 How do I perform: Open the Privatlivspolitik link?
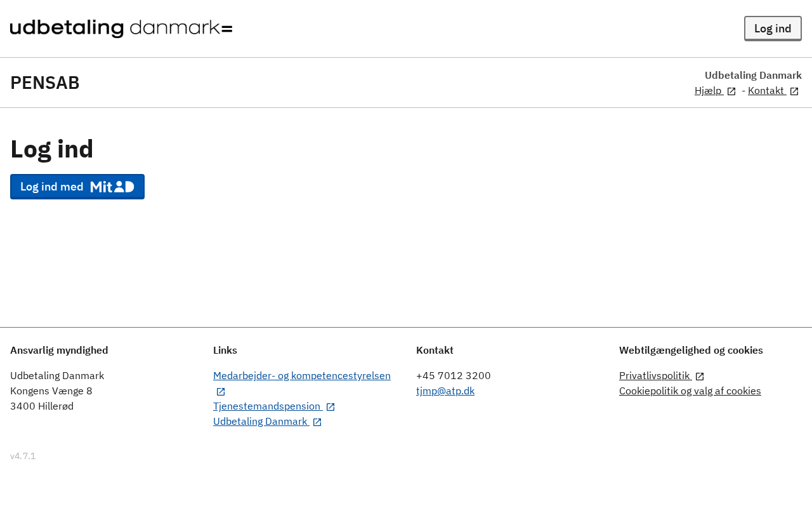(x=654, y=376)
